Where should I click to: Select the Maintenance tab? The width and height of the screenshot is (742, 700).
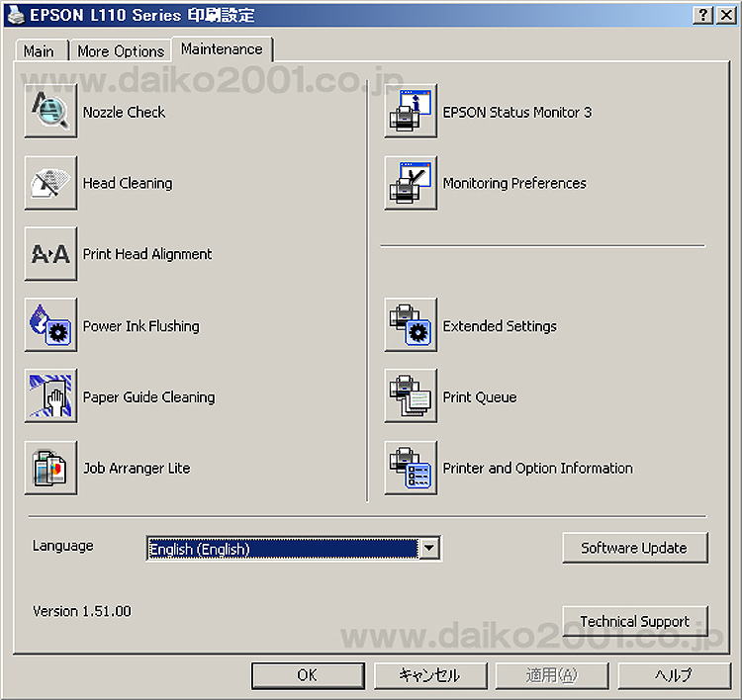point(222,48)
